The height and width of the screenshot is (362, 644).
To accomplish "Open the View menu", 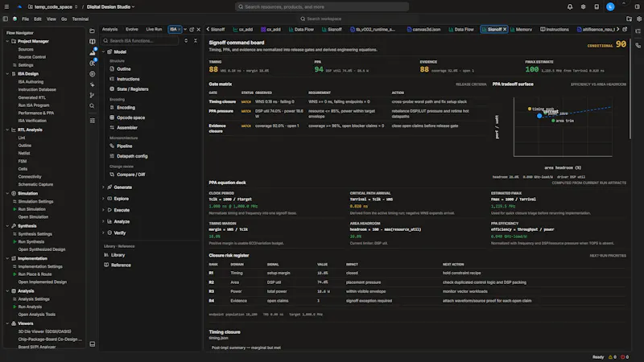I will tap(51, 19).
